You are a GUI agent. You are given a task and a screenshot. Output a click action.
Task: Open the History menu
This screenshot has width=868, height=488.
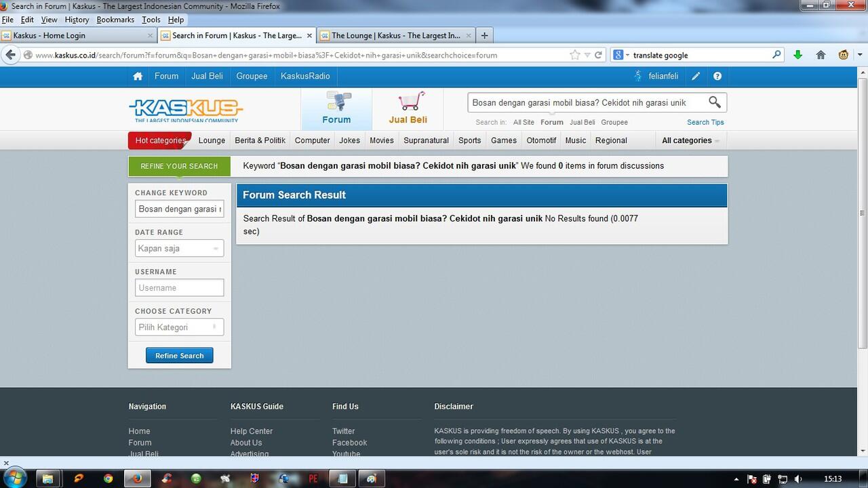pyautogui.click(x=77, y=20)
